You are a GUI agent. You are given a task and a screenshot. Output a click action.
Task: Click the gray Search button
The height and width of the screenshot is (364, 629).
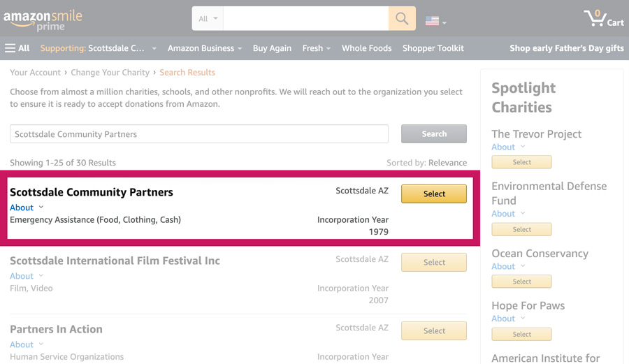tap(433, 134)
